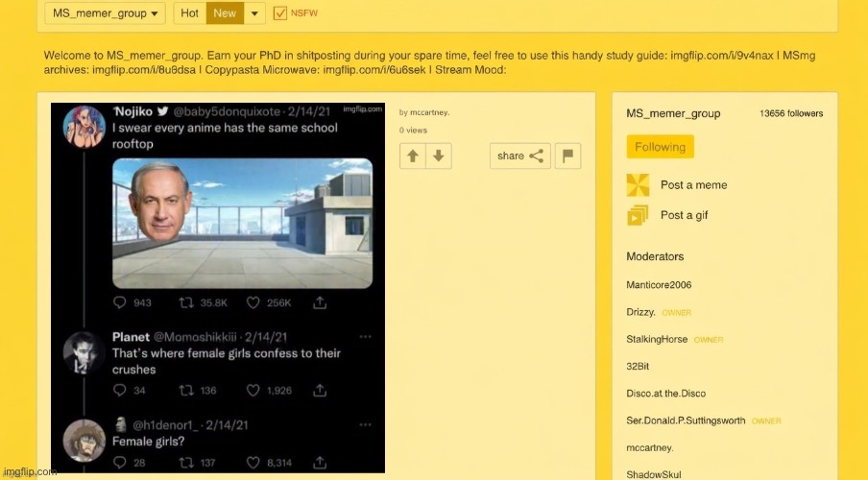Expand the sort options dropdown arrow
868x480 pixels.
[253, 13]
